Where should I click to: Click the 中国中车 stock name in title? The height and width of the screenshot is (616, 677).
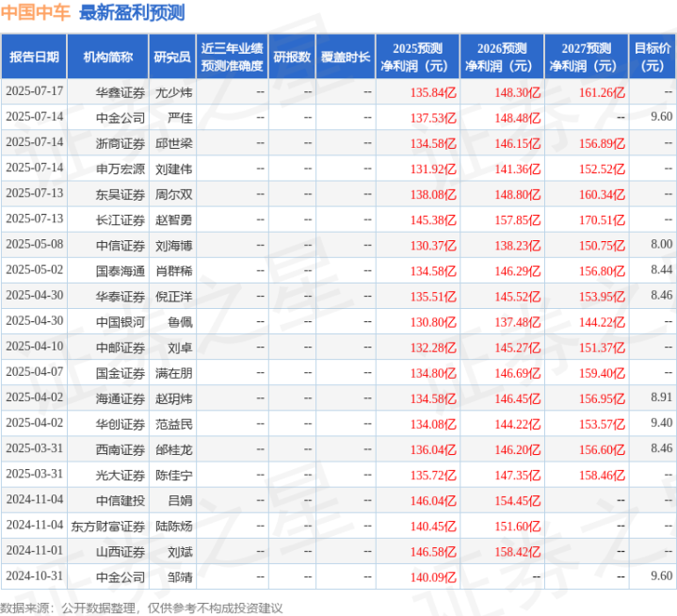pyautogui.click(x=36, y=13)
